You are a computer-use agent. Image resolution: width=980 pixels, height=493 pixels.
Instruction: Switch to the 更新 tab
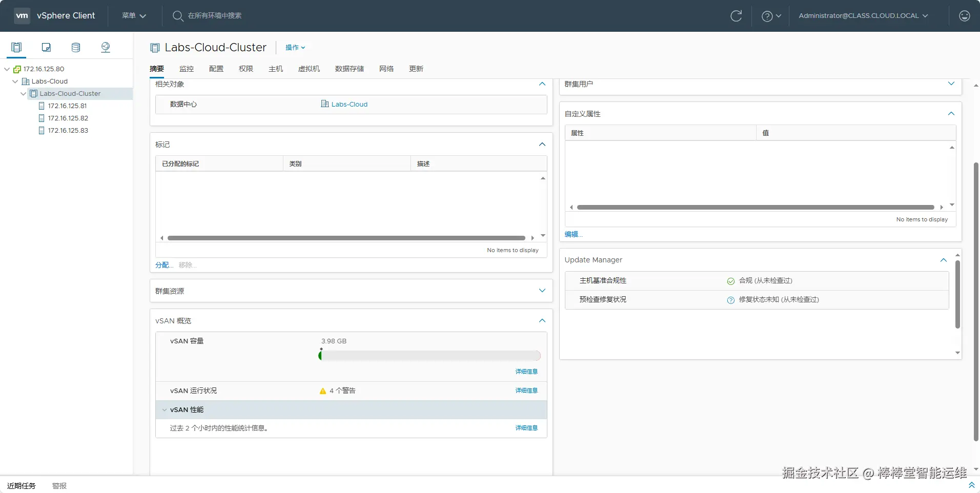[x=416, y=69]
